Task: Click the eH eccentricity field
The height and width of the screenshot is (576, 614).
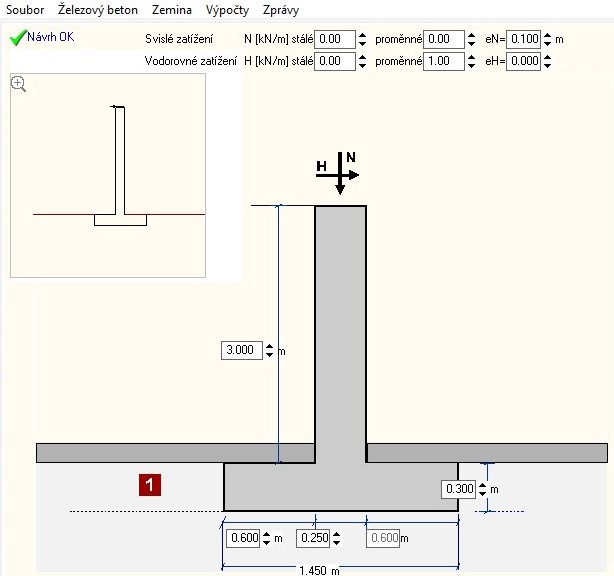Action: pos(524,61)
